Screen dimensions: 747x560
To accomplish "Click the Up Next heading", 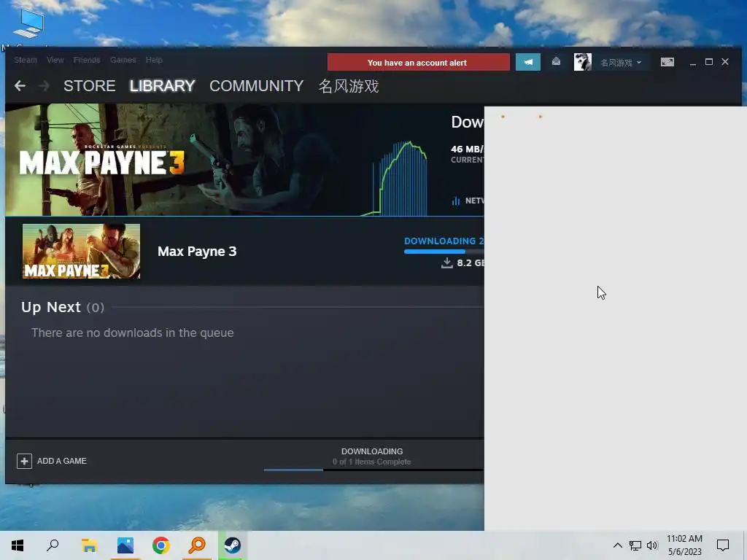I will coord(63,307).
